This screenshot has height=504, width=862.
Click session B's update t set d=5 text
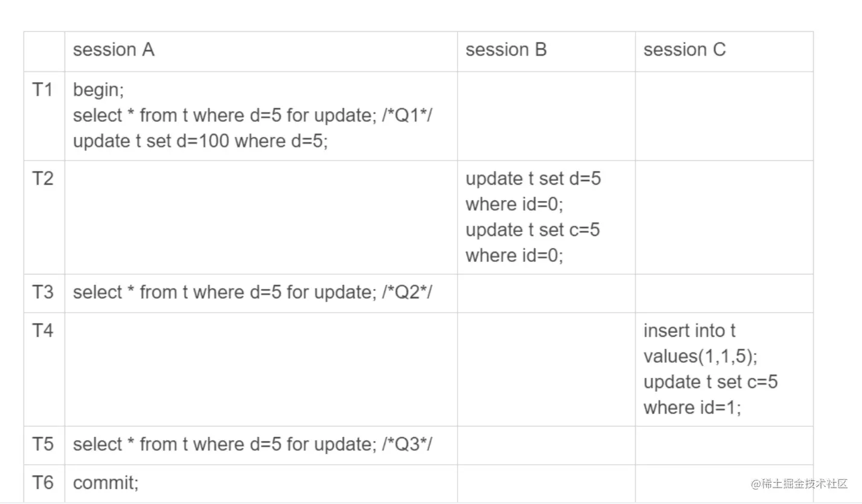pyautogui.click(x=533, y=179)
